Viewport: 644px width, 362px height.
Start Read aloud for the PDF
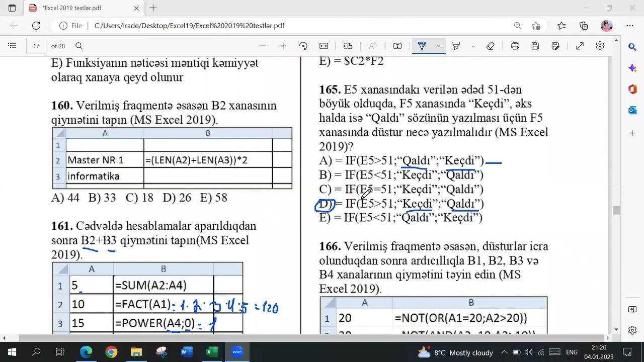click(x=373, y=46)
